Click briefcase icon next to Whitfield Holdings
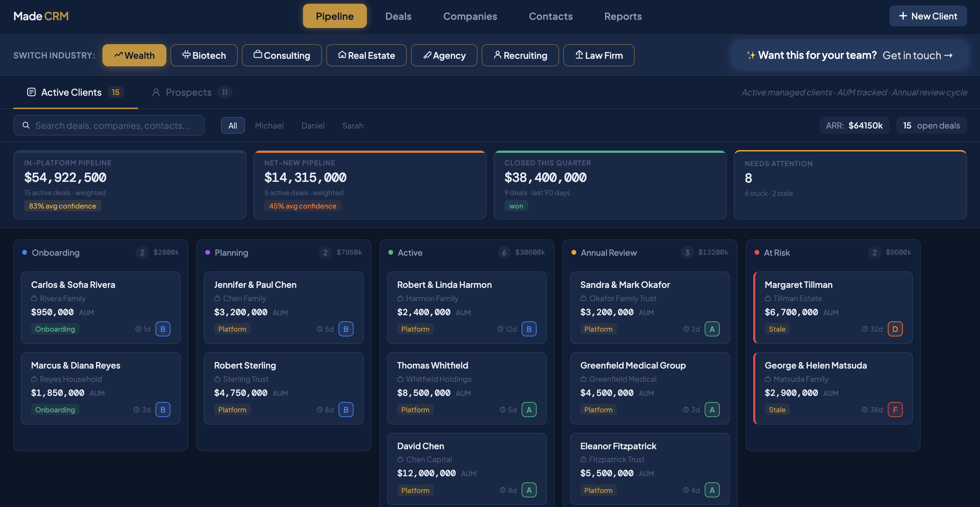The height and width of the screenshot is (507, 980). click(x=400, y=379)
